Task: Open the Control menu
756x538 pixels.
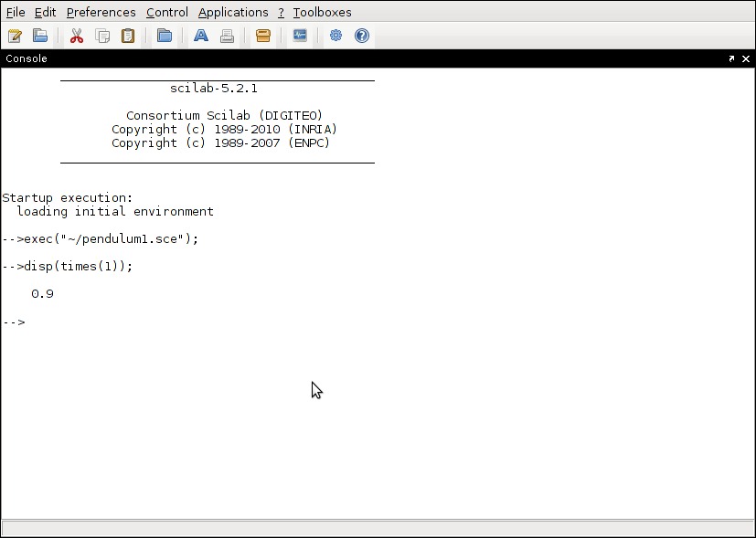Action: 167,12
